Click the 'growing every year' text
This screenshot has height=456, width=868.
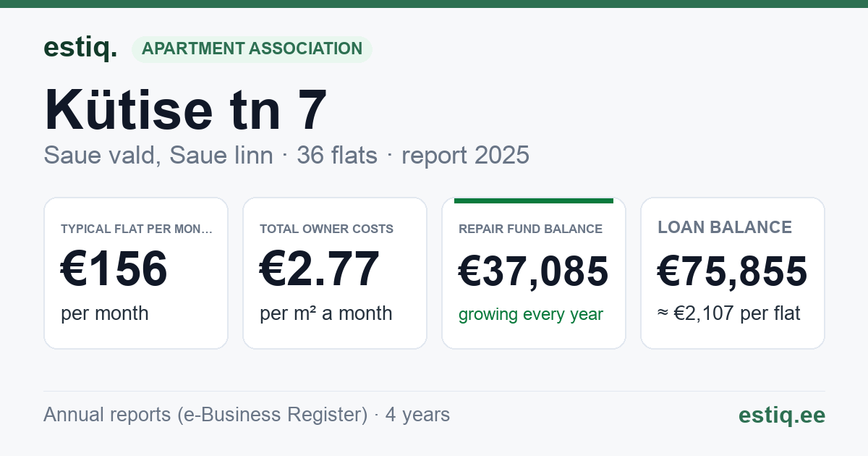[531, 315]
